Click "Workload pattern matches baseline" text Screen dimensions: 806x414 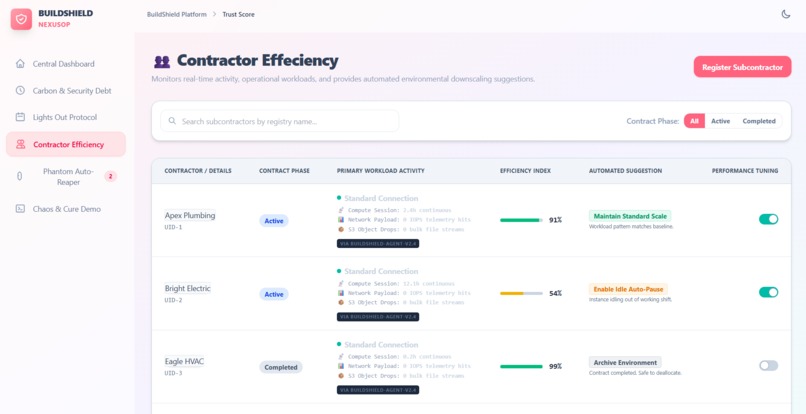click(x=631, y=226)
